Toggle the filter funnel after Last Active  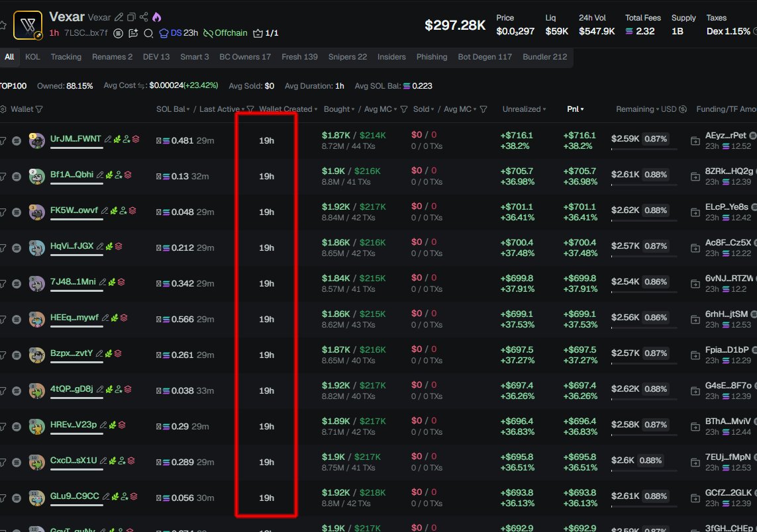tap(250, 109)
